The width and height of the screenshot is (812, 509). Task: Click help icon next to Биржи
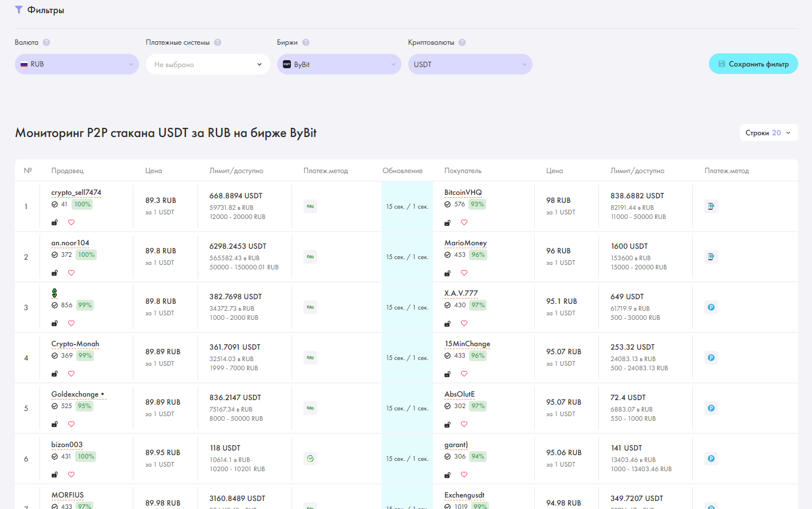click(x=306, y=42)
